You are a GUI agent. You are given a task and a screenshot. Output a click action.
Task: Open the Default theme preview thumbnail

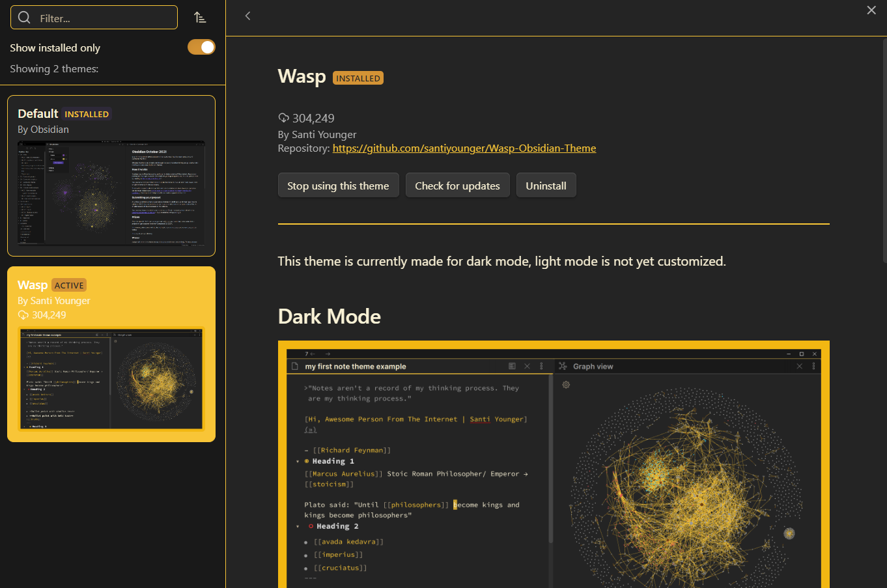pos(111,193)
